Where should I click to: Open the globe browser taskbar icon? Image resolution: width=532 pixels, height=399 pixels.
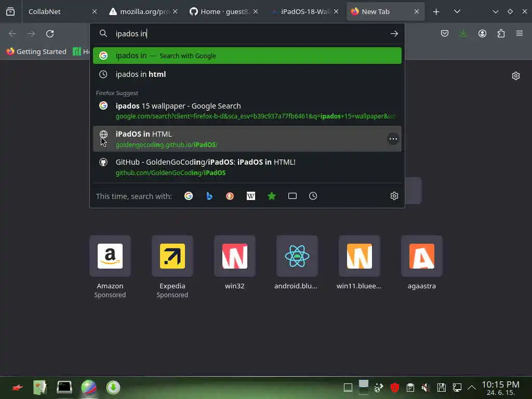[89, 388]
